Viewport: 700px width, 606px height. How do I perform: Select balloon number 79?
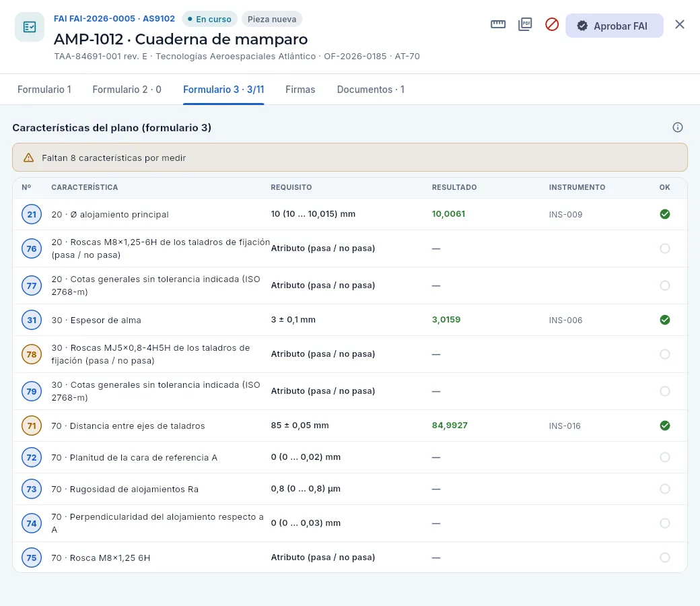click(32, 392)
